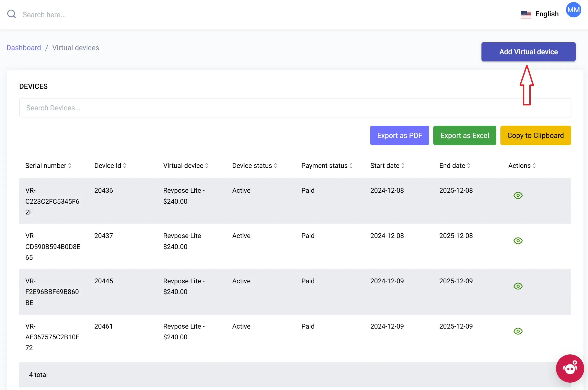Export the device list as PDF
Viewport: 588px width, 390px height.
pos(399,135)
